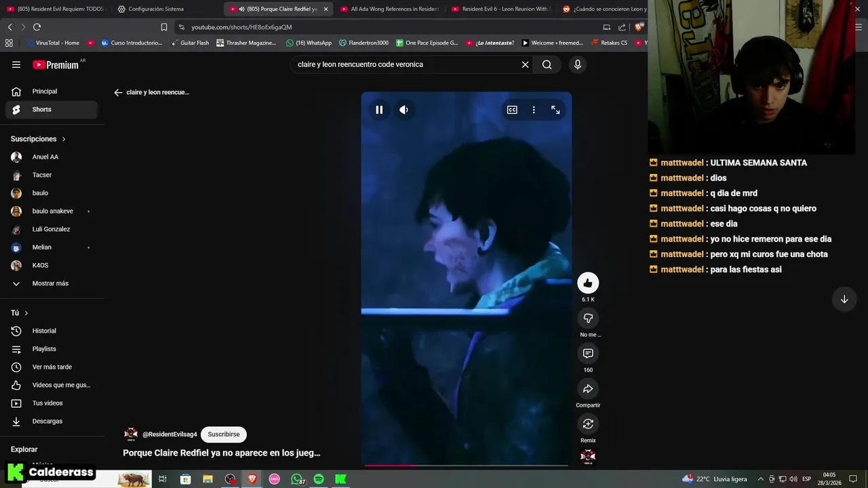Open the Melian subscription

52,247
